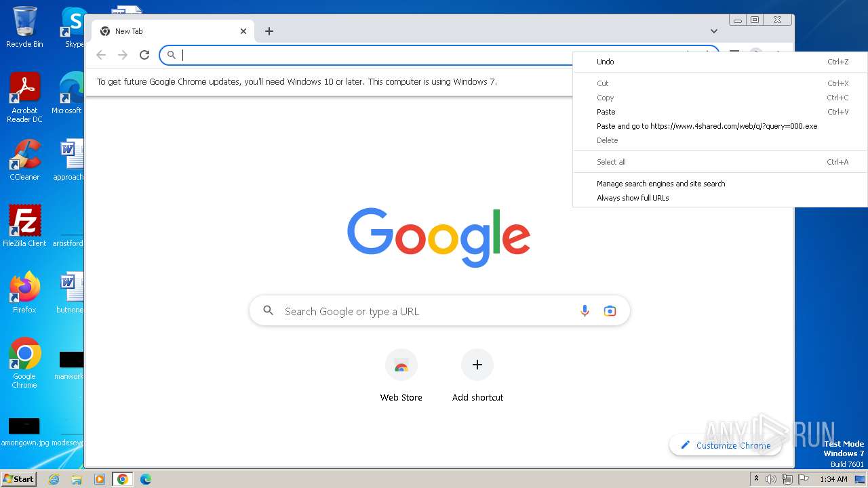
Task: Click the Action Center flag icon
Action: pos(804,479)
